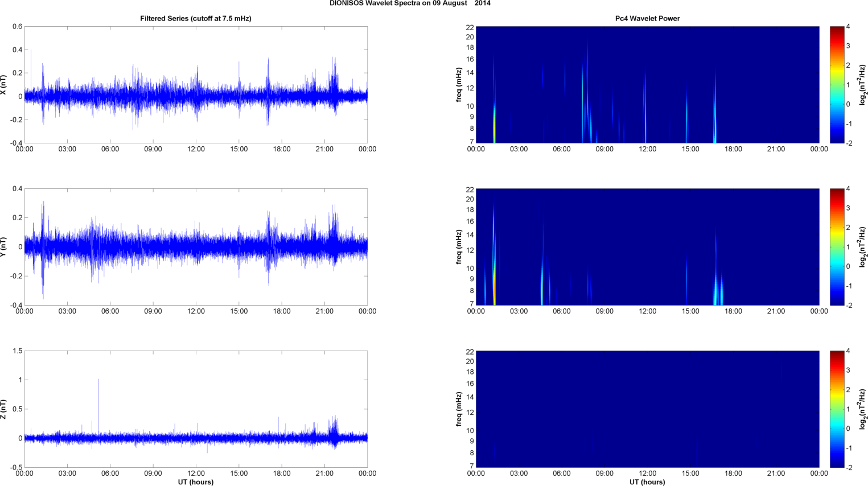Click the '-0.4' tick on the X (nT) axis

(x=16, y=143)
